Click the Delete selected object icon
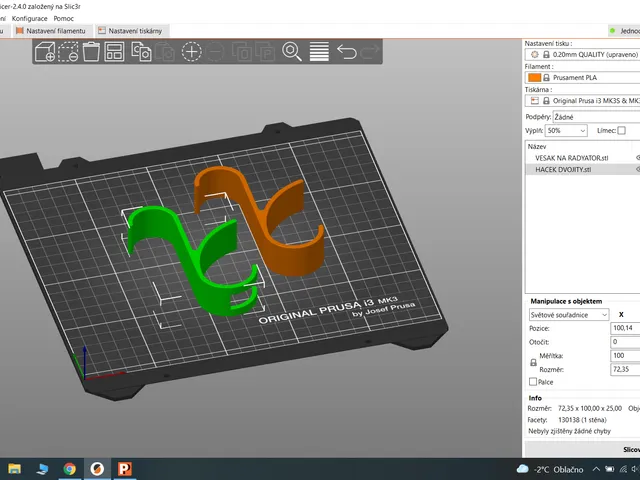 (68, 51)
